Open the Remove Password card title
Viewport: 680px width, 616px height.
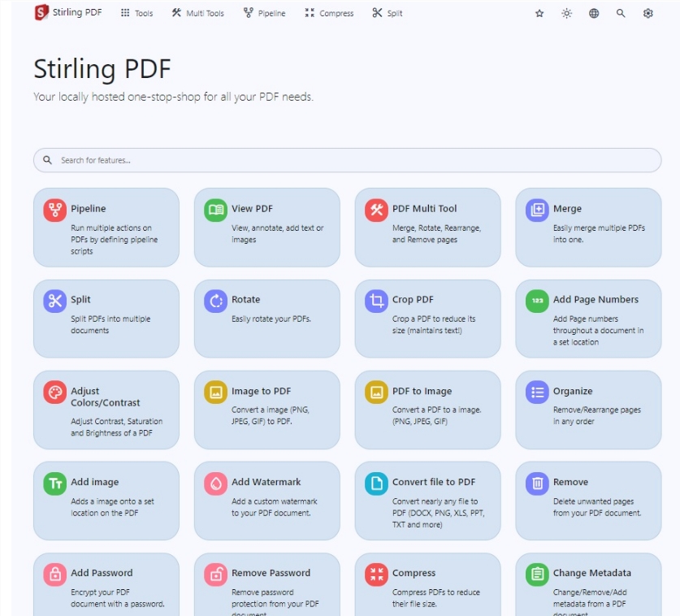tap(271, 573)
